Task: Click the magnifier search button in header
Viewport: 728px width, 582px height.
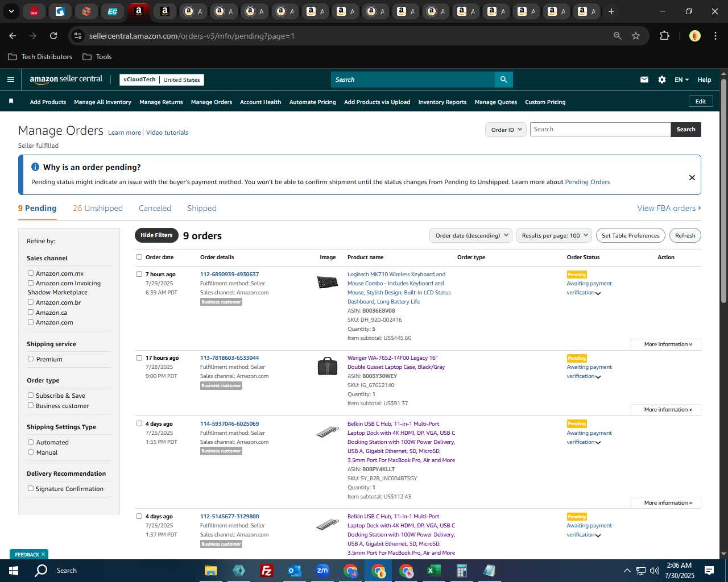Action: click(x=503, y=80)
